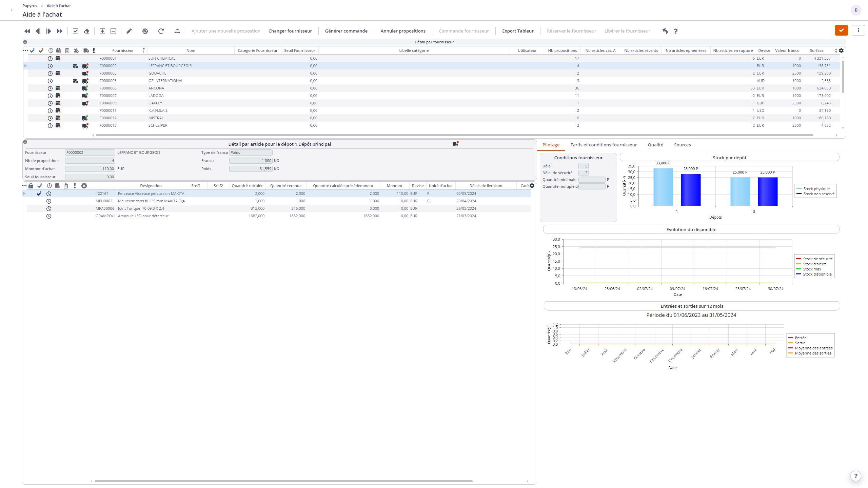Screen dimensions: 868x488
Task: Click Générer commande button
Action: click(347, 30)
